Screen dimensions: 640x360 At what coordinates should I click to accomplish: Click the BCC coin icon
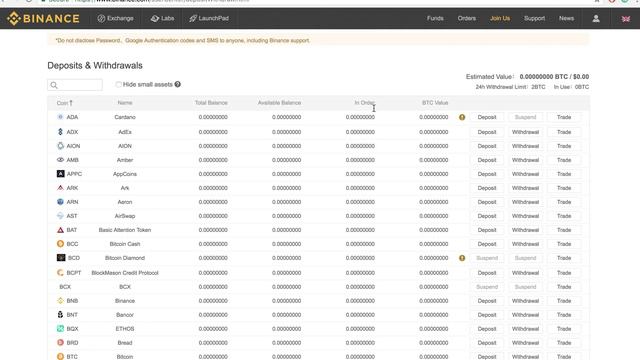(60, 244)
